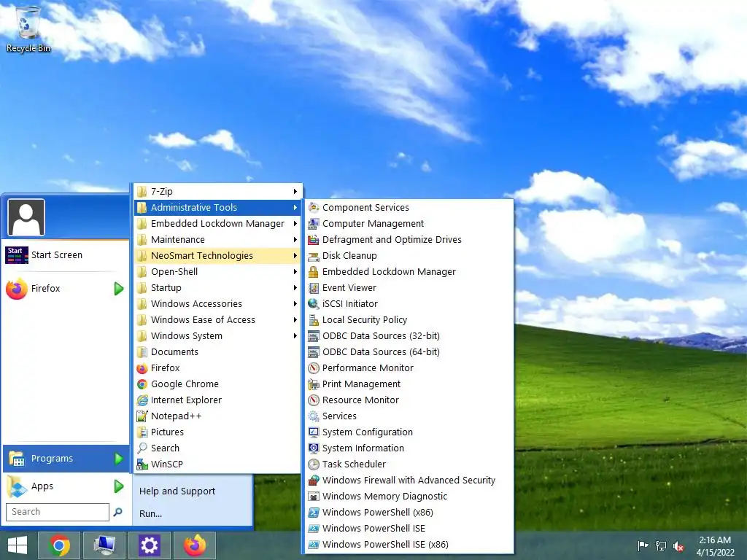Screen dimensions: 747x560
Task: Open Windows Firewall with Advanced Security
Action: pos(409,480)
